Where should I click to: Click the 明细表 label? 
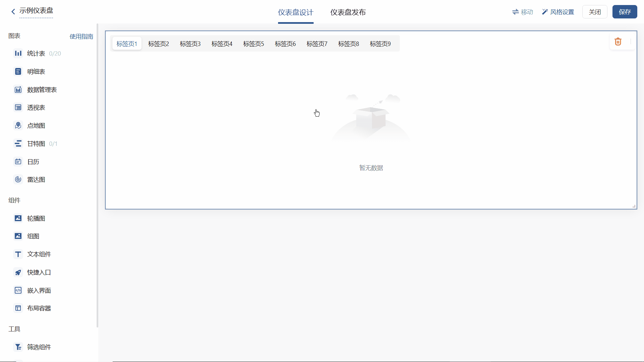[36, 71]
